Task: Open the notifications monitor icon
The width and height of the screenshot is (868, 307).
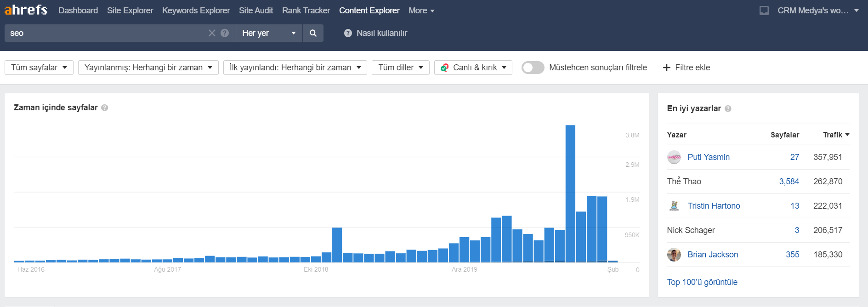Action: 764,11
